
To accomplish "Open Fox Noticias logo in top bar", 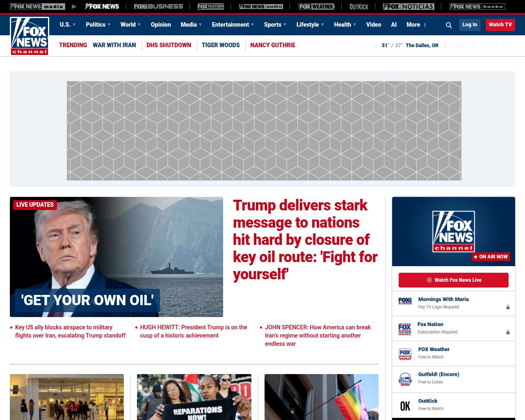I will point(409,7).
